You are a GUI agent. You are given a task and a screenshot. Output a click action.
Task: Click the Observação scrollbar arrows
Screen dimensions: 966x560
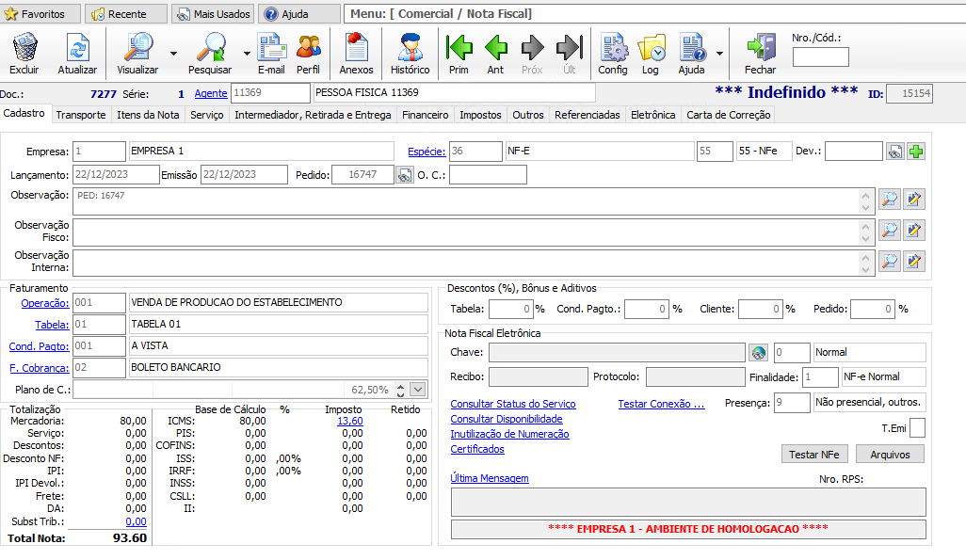[x=865, y=201]
